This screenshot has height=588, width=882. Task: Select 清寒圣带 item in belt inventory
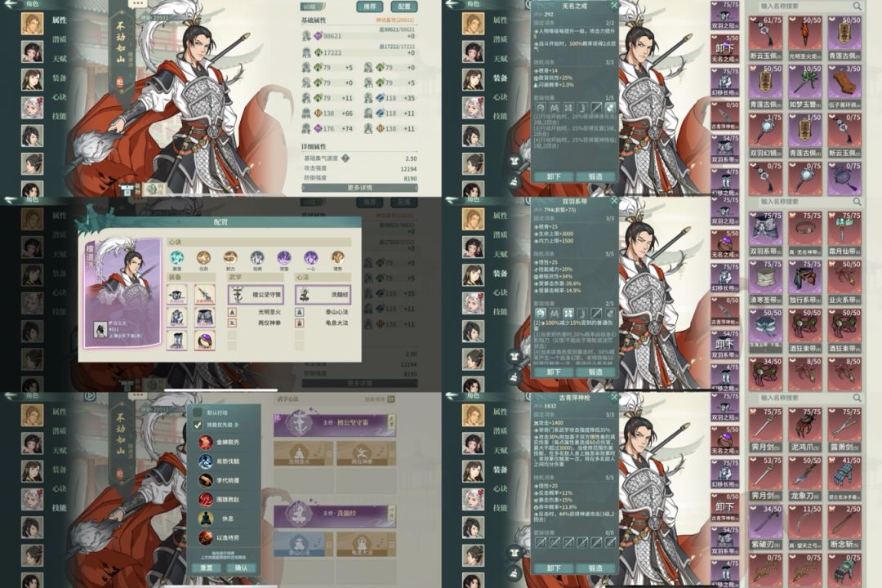point(765,282)
